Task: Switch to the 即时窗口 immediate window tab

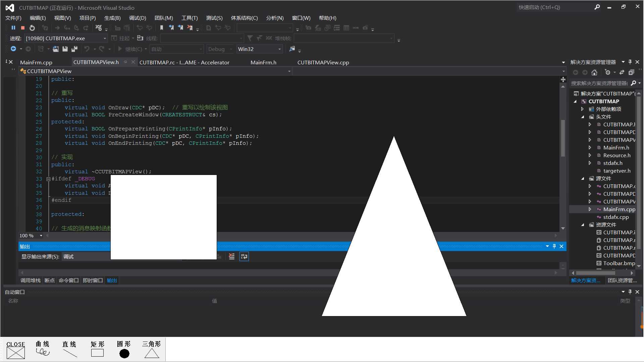Action: click(93, 280)
